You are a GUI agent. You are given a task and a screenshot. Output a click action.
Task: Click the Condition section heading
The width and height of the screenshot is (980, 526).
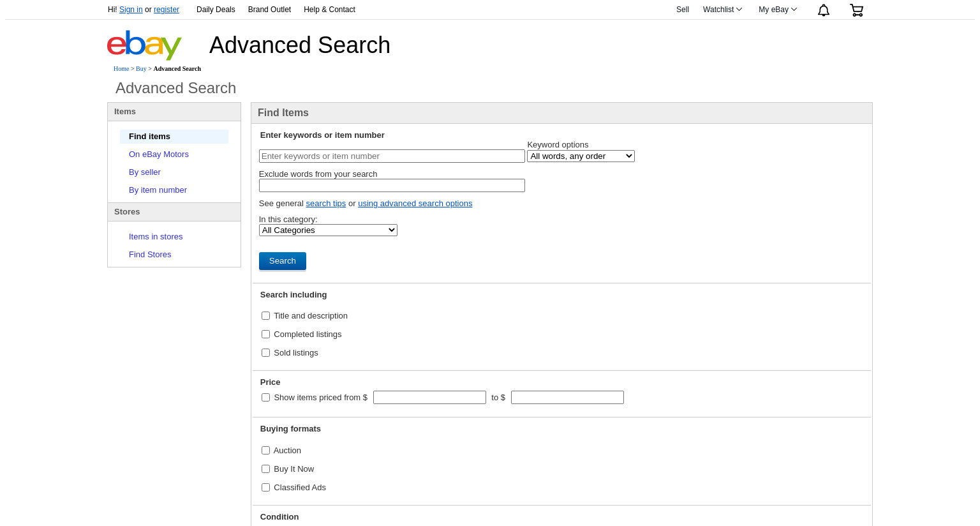click(x=279, y=517)
